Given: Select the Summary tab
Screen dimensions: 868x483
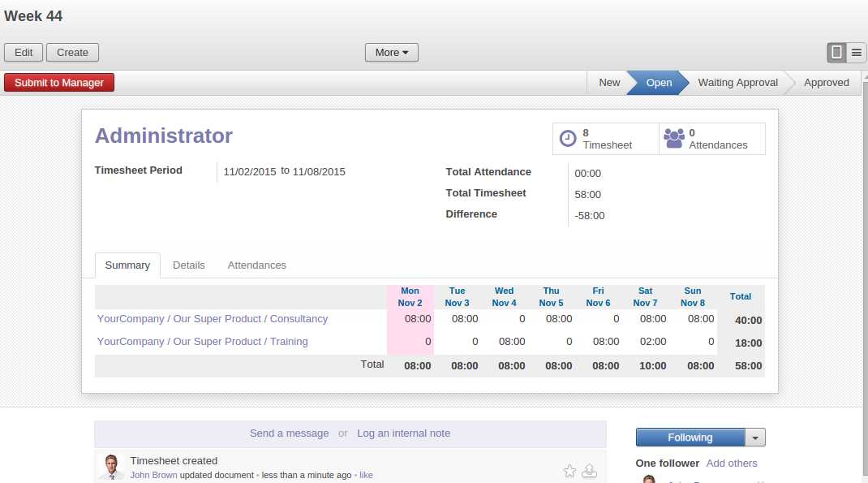Looking at the screenshot, I should point(127,265).
